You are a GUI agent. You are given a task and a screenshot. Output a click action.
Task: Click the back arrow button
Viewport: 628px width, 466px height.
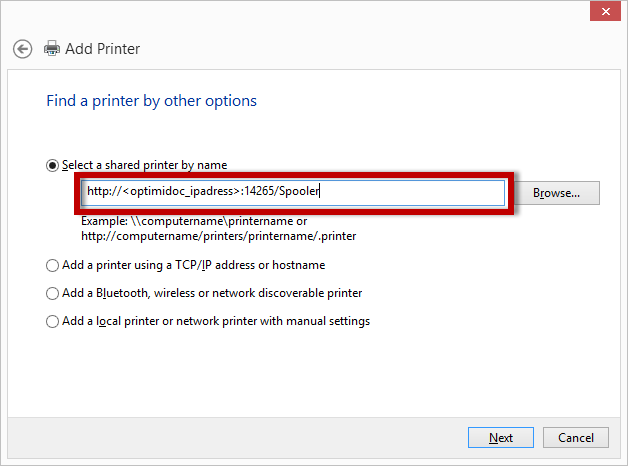(x=23, y=48)
